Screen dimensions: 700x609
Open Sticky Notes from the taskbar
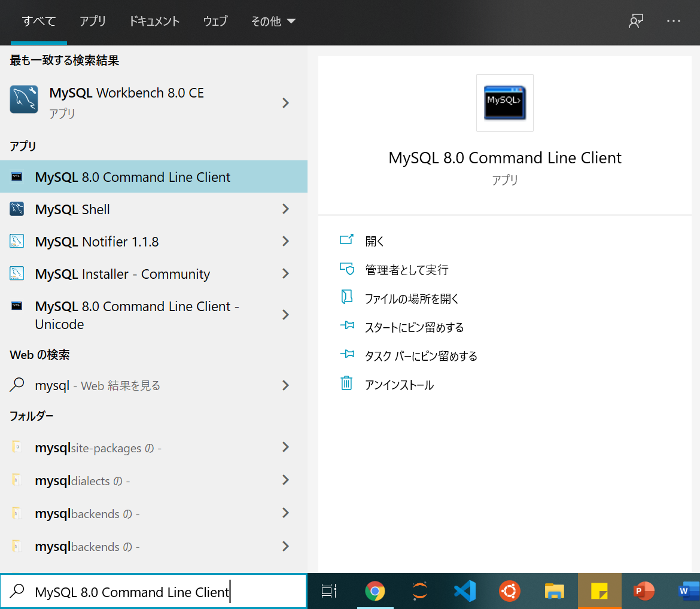pos(599,591)
